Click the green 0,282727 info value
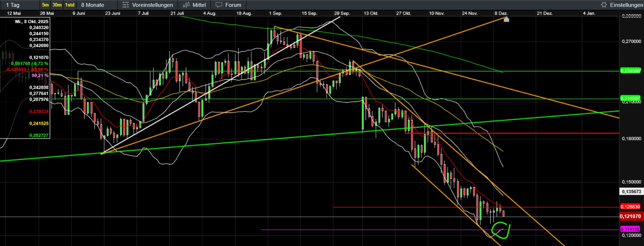The height and width of the screenshot is (246, 644). tap(39, 136)
